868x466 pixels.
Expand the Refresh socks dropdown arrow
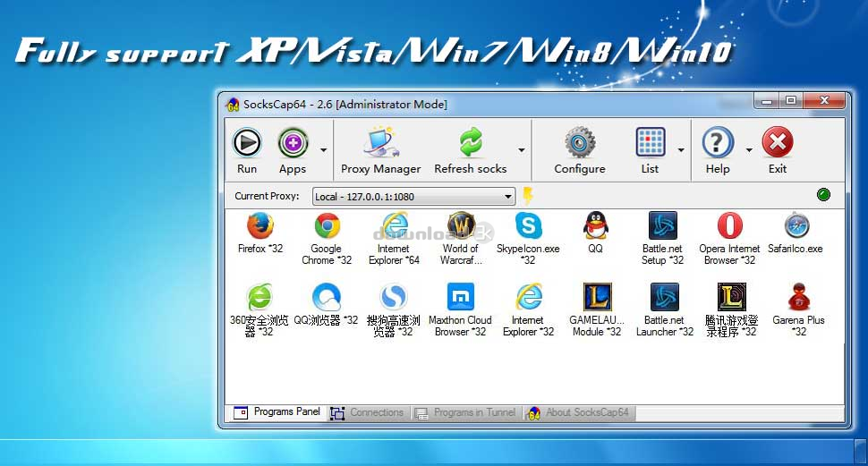[521, 150]
